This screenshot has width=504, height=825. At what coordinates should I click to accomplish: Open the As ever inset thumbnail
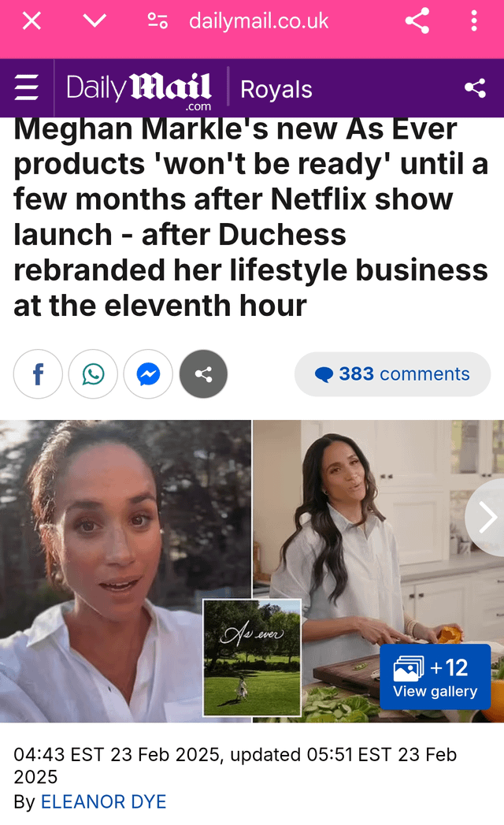pyautogui.click(x=252, y=658)
